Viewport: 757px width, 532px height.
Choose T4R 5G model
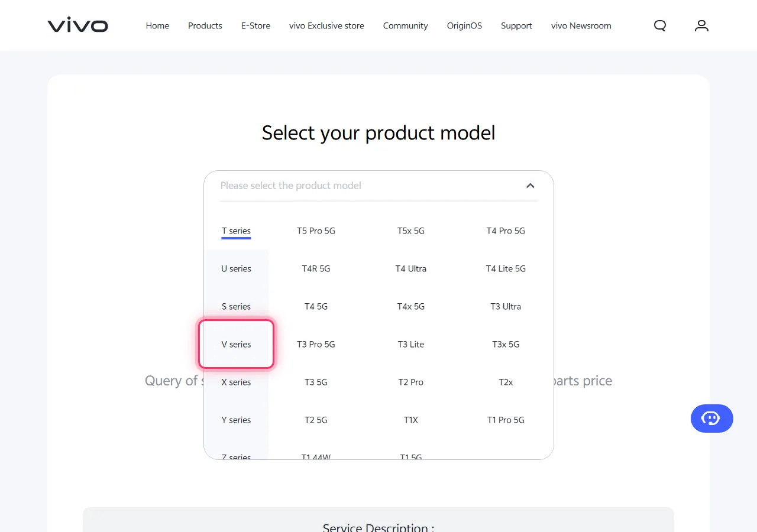(x=316, y=268)
